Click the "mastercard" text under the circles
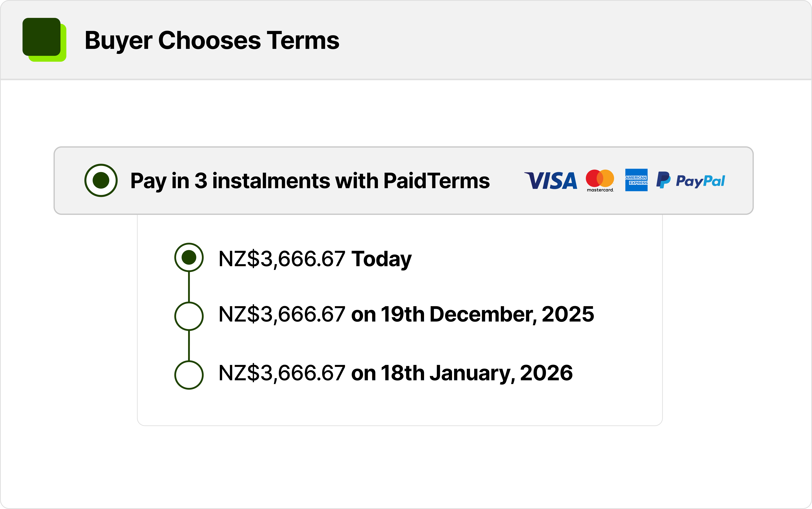This screenshot has width=812, height=509. click(x=600, y=190)
